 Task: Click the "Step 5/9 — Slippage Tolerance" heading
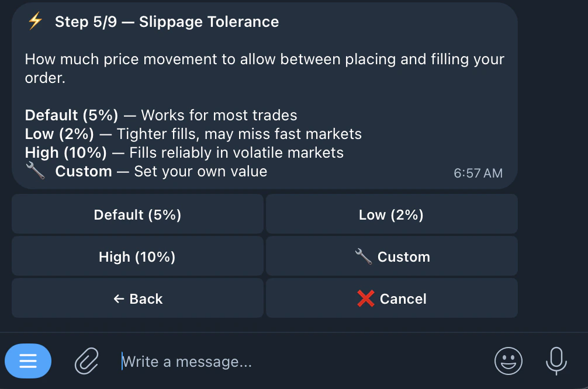pos(167,22)
